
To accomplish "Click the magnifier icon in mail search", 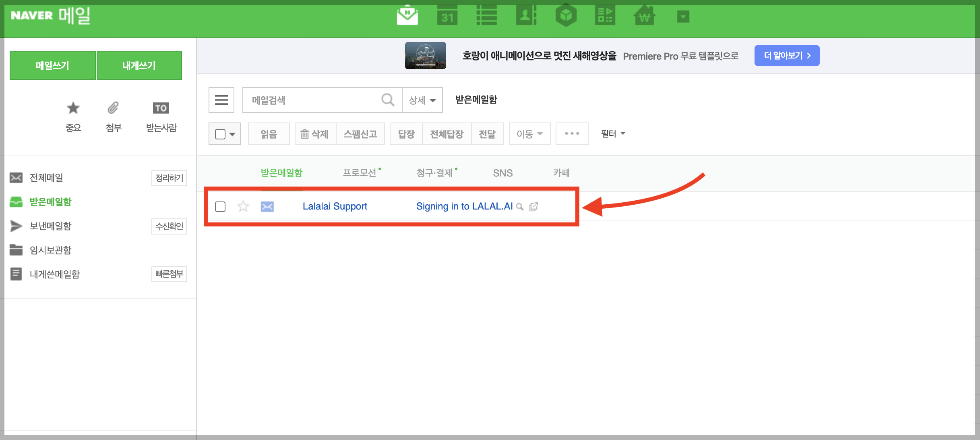I will (388, 100).
